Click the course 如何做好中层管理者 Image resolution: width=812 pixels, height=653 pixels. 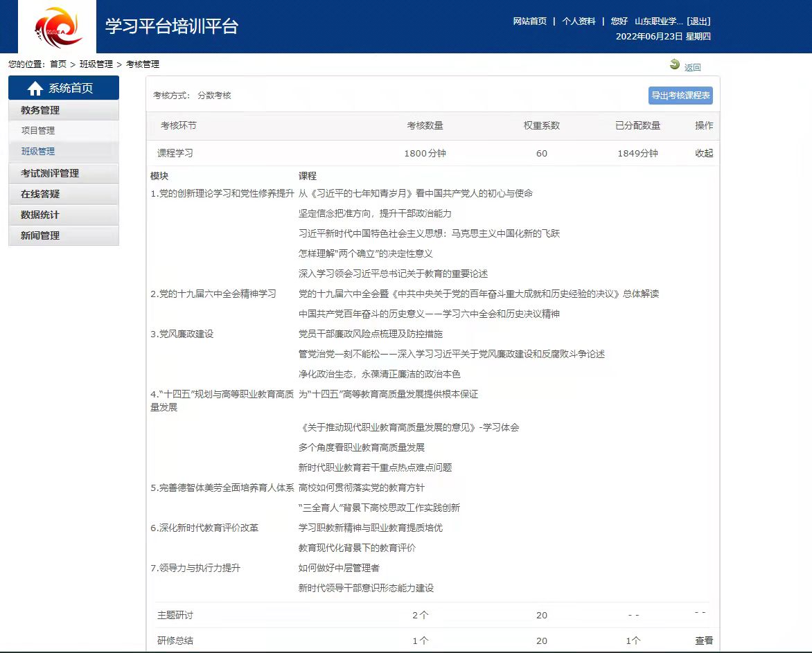click(339, 568)
